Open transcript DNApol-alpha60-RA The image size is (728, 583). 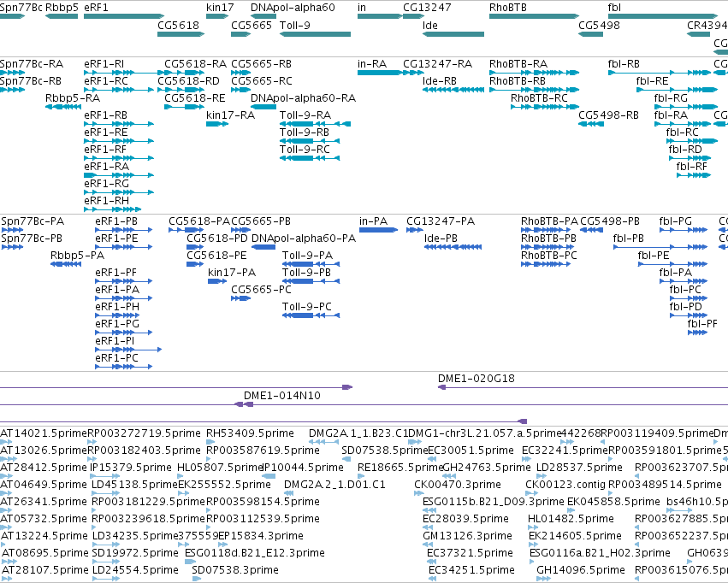(263, 107)
